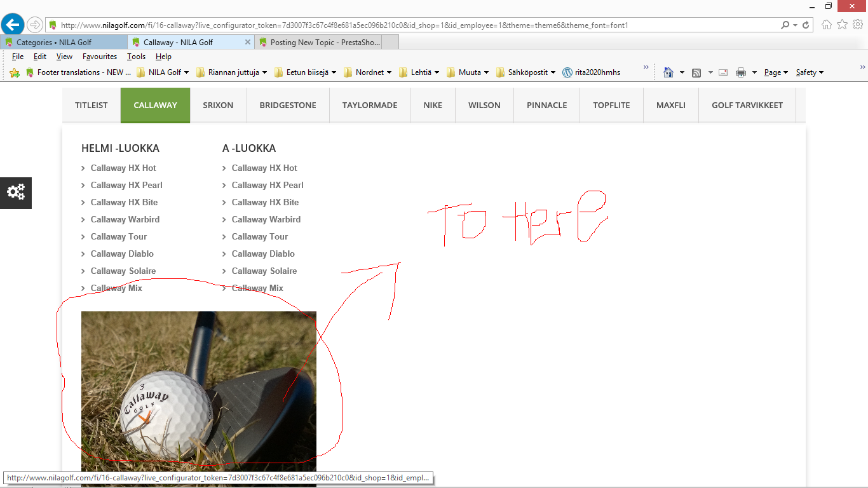868x488 pixels.
Task: Open the Page dropdown menu
Action: (x=776, y=72)
